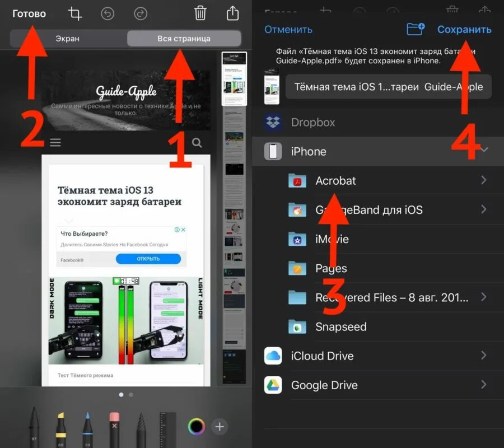Create a new folder with folder-plus icon
The width and height of the screenshot is (504, 448).
(416, 29)
